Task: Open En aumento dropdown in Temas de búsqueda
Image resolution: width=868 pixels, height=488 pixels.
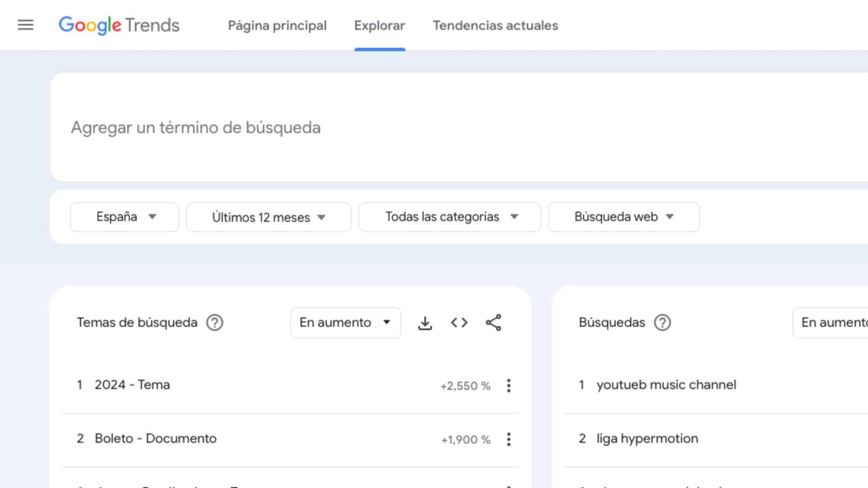Action: [x=345, y=323]
